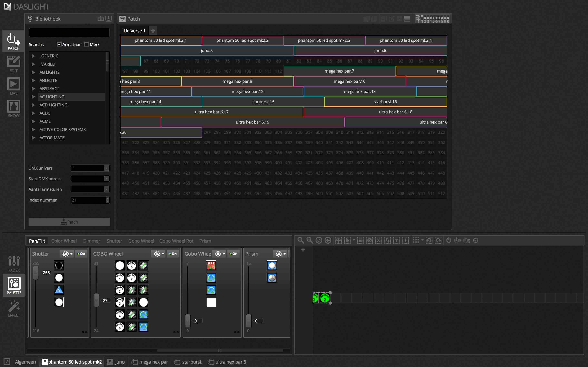Click the Prism fader handle
588x367 pixels.
[248, 321]
